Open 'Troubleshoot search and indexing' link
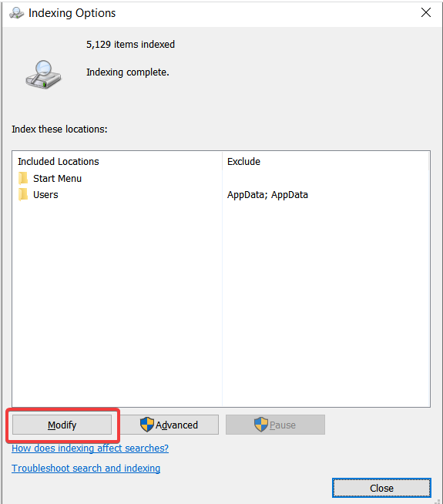443x504 pixels. tap(86, 469)
